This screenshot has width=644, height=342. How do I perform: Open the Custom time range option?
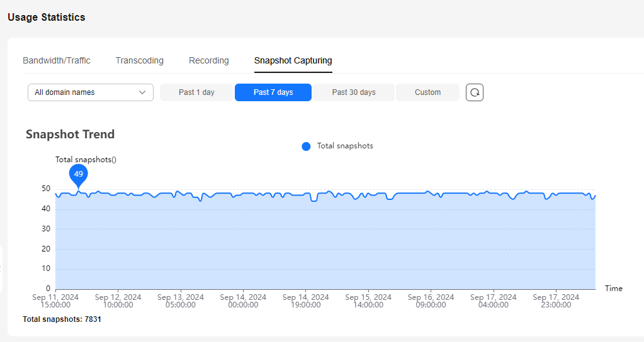tap(427, 92)
